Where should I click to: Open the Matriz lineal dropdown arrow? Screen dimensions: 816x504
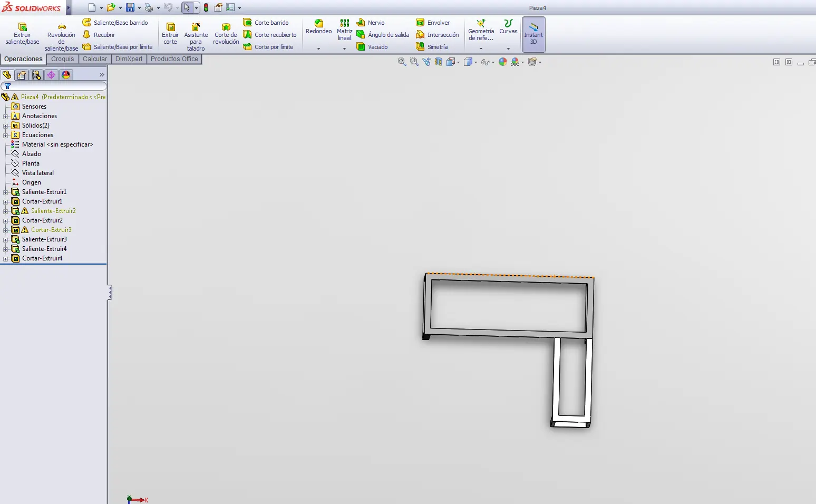click(344, 49)
